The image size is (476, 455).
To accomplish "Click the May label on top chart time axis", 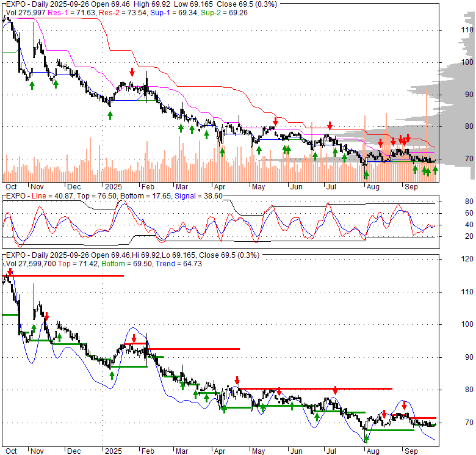I will click(258, 187).
